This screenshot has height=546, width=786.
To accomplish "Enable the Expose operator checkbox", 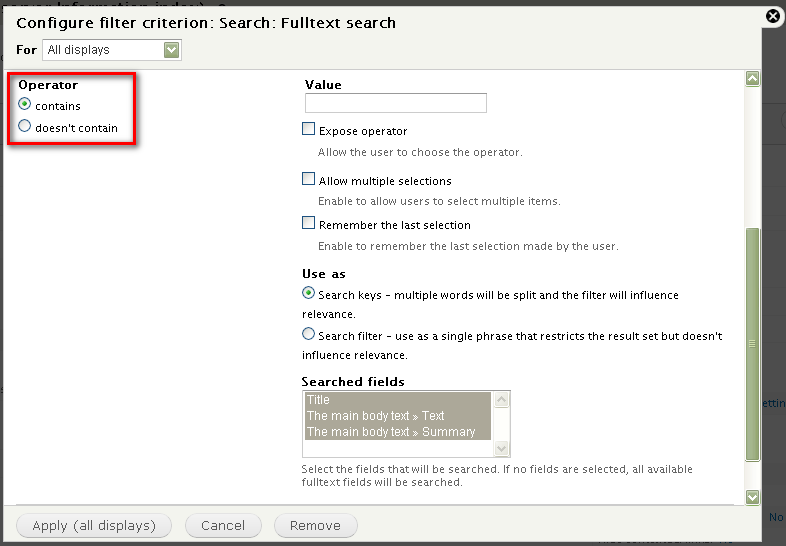I will [x=309, y=130].
